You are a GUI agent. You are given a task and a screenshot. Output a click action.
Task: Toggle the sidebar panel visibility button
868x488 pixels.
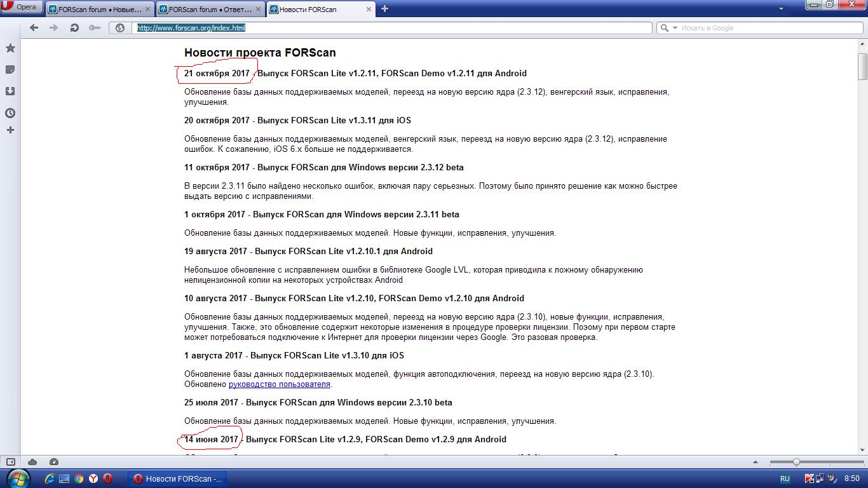(11, 462)
